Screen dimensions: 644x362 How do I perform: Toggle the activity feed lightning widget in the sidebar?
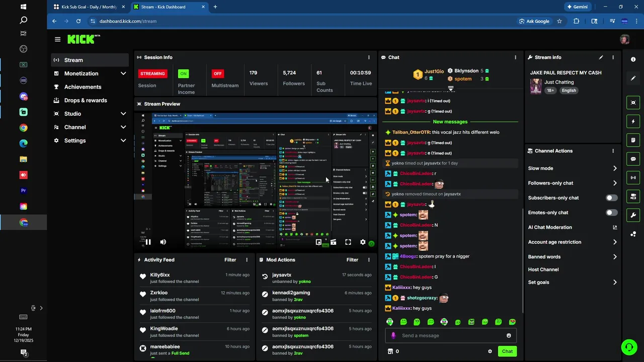pyautogui.click(x=633, y=121)
